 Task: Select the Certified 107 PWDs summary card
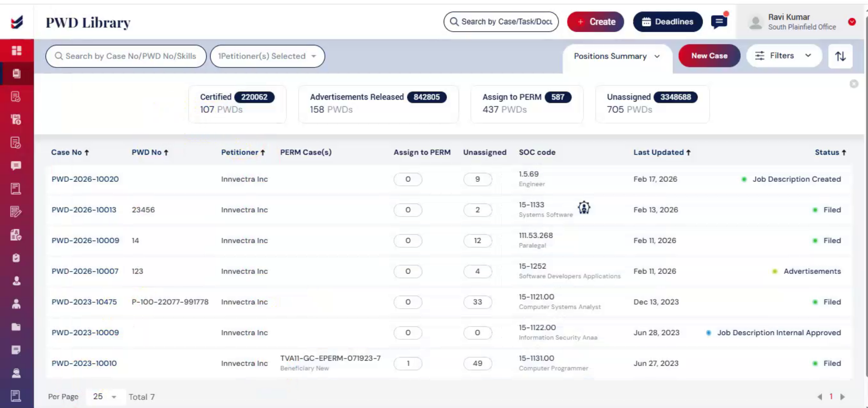pos(237,104)
